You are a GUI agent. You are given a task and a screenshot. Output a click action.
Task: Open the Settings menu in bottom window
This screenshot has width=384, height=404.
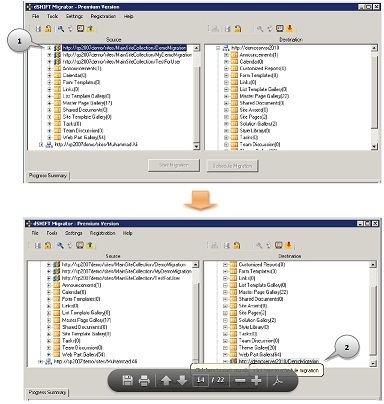coord(73,233)
